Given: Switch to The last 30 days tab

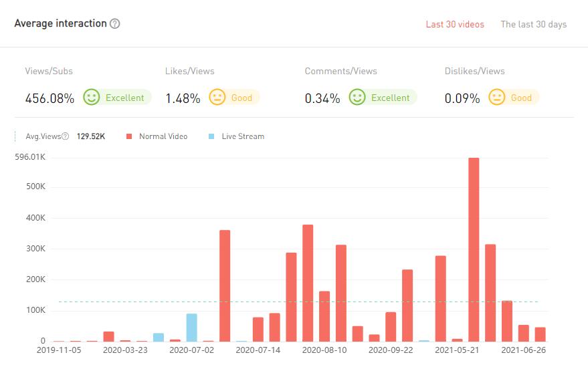Looking at the screenshot, I should point(533,25).
